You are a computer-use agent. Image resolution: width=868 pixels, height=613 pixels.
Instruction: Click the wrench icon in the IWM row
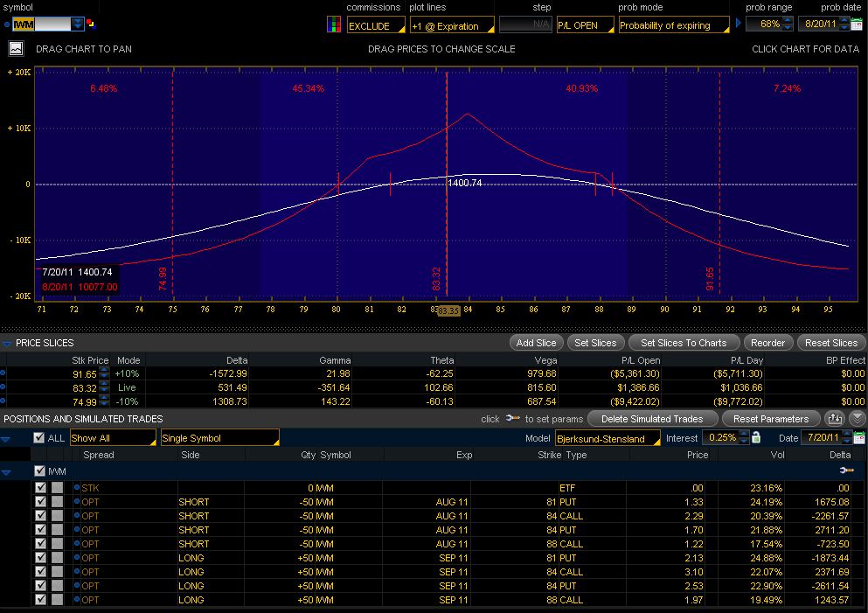[846, 470]
